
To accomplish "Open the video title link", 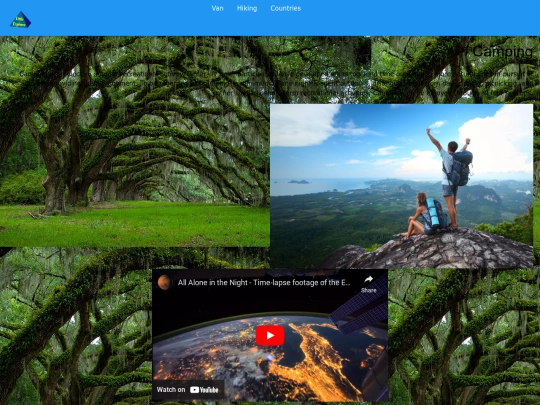I will (264, 283).
